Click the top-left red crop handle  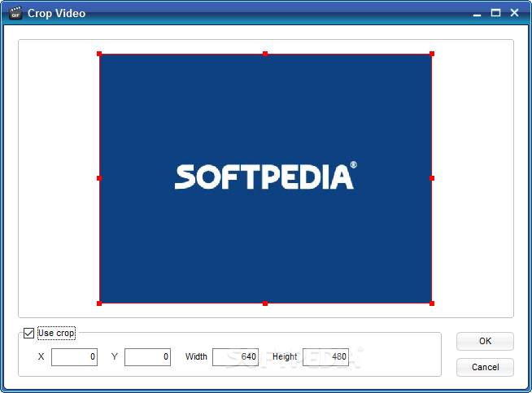coord(99,54)
